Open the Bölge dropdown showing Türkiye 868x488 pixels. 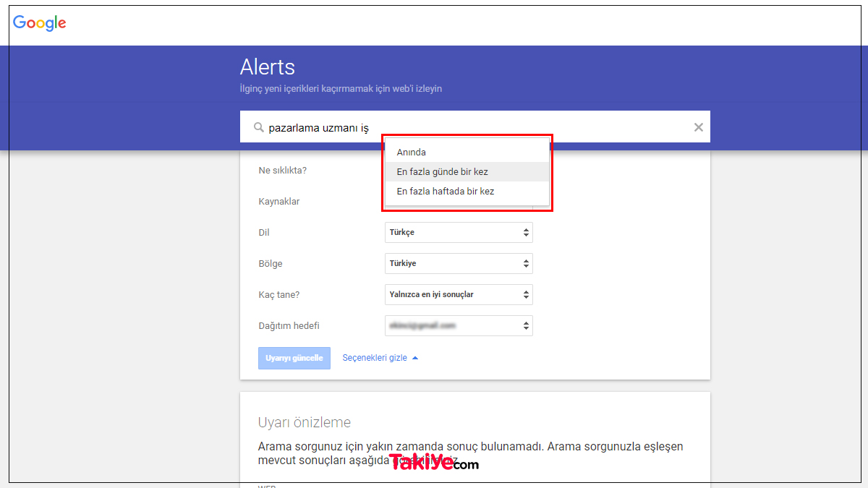[x=459, y=264]
